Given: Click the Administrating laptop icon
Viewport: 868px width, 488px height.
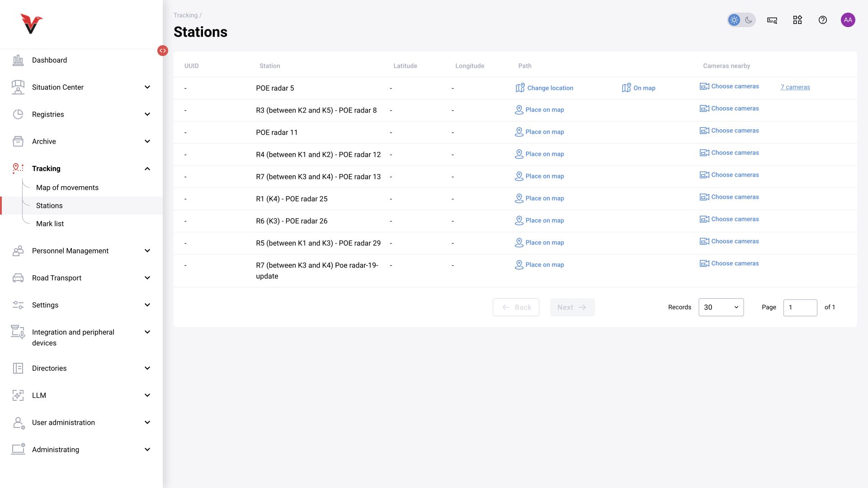Looking at the screenshot, I should coord(18,449).
